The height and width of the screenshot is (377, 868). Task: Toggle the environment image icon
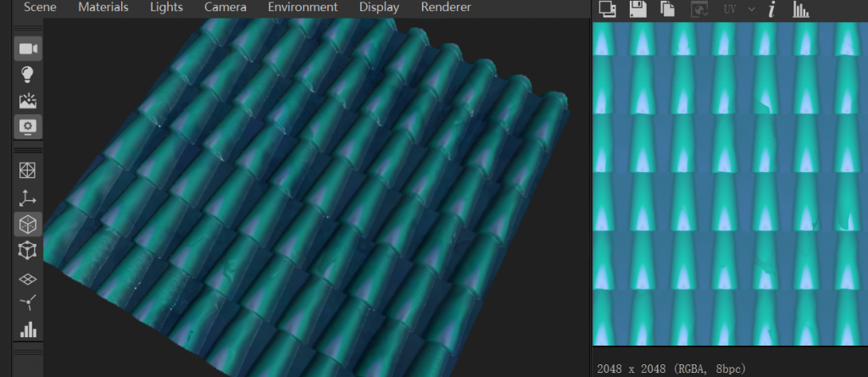[x=29, y=101]
